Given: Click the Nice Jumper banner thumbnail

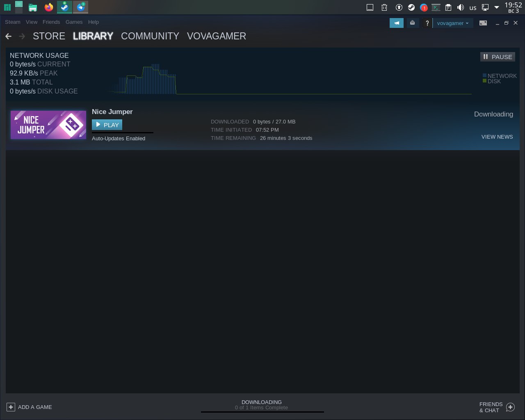Looking at the screenshot, I should click(48, 125).
